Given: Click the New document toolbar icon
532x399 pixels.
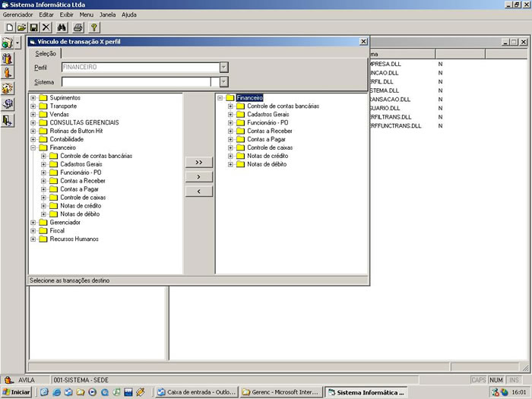Looking at the screenshot, I should click(10, 27).
